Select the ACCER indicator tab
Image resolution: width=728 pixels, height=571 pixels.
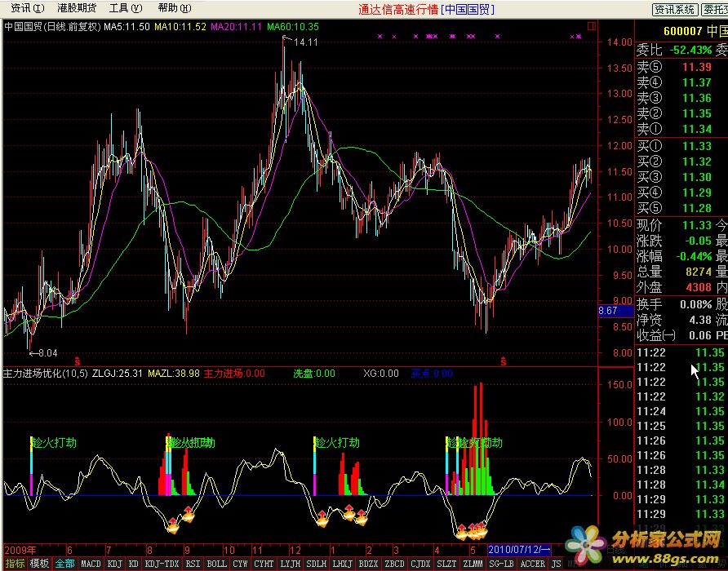coord(532,564)
